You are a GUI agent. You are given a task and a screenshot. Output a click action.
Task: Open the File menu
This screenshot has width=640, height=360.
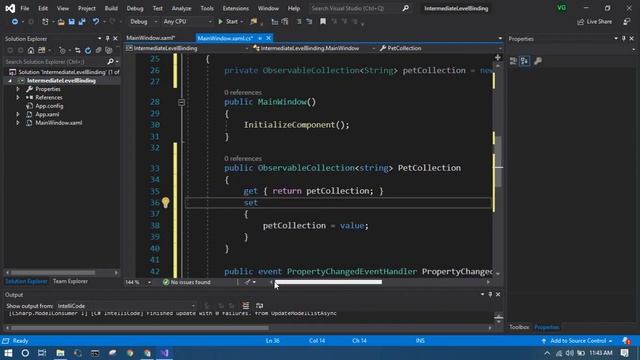pyautogui.click(x=25, y=8)
